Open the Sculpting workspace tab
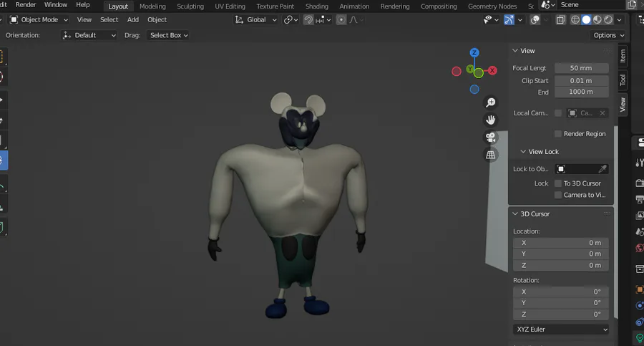The height and width of the screenshot is (346, 644). [190, 6]
